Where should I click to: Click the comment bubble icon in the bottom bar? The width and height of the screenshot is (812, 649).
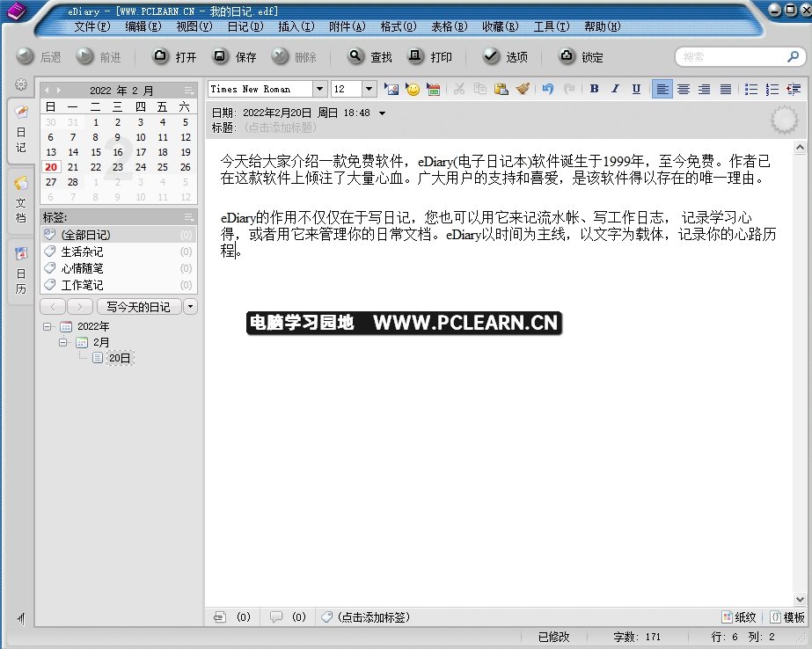pos(276,617)
